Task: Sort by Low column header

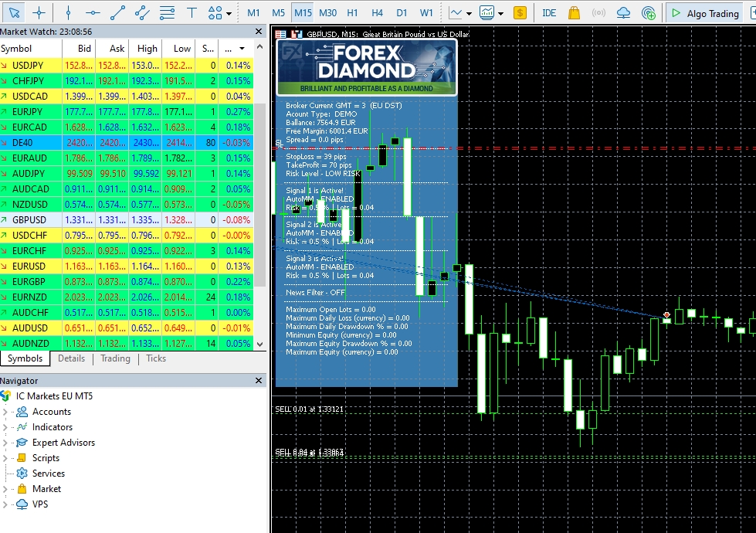Action: click(178, 48)
